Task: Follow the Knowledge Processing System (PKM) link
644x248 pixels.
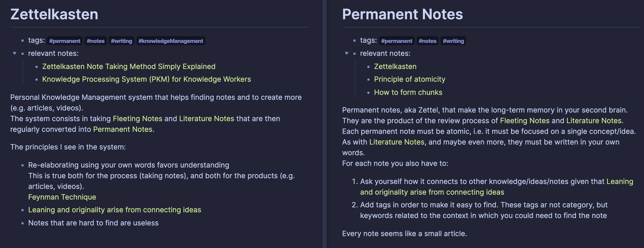Action: coord(146,79)
